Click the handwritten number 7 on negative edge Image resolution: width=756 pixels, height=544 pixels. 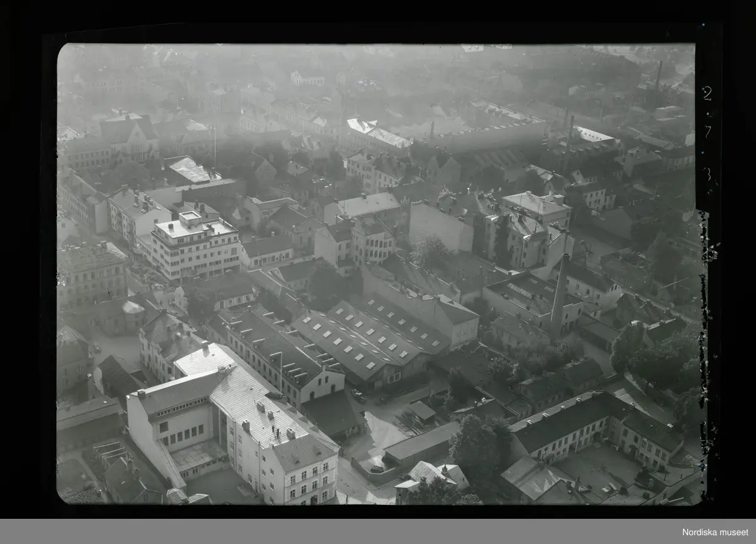click(x=707, y=132)
